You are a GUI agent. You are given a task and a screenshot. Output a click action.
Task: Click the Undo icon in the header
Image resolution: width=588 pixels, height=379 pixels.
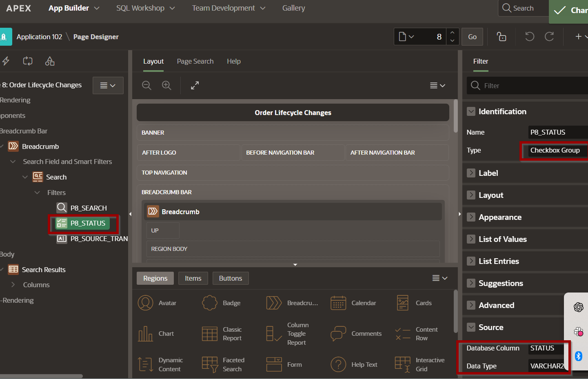529,36
